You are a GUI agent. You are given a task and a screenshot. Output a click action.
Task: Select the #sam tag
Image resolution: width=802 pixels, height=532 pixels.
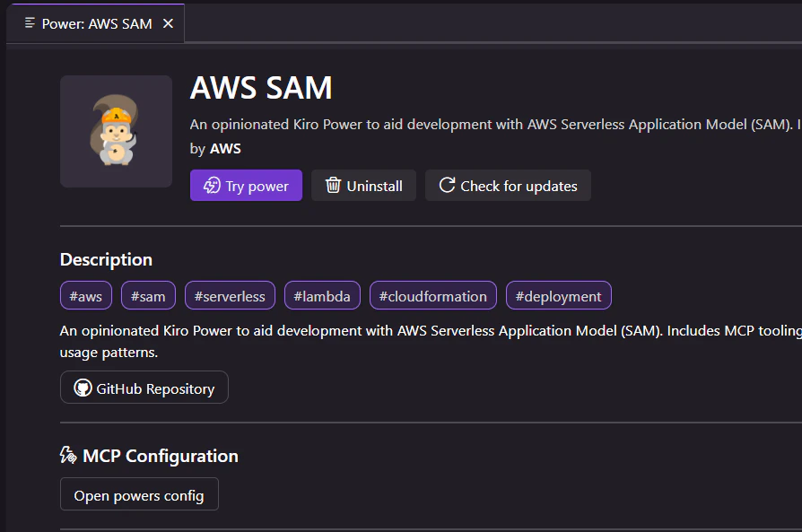tap(148, 296)
